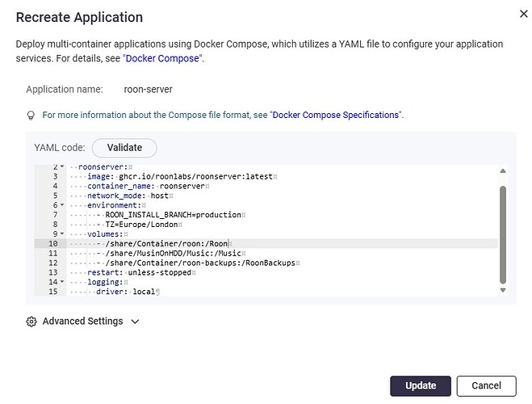This screenshot has height=404, width=532.
Task: Collapse the volumes fold arrow on line 9
Action: (61, 234)
